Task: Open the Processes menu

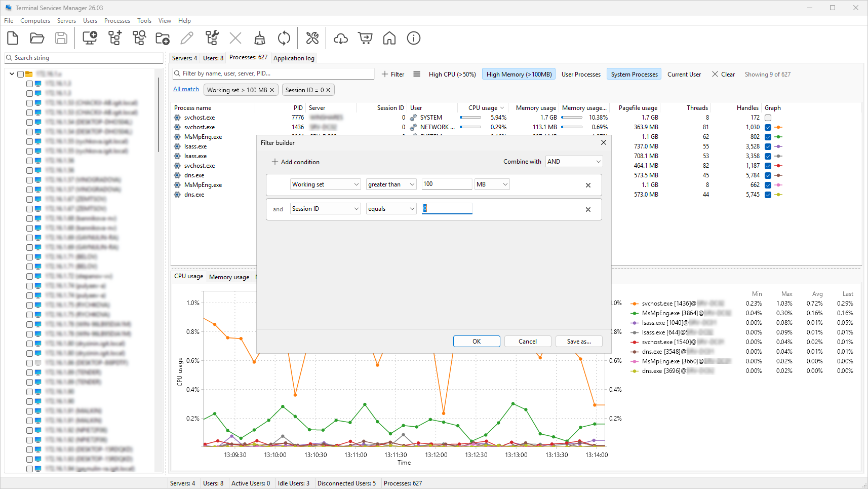Action: pos(117,21)
